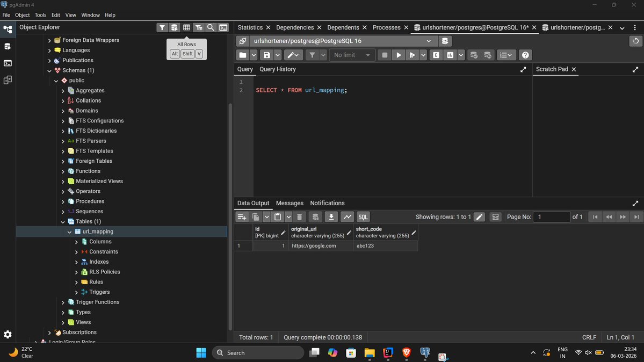Viewport: 644px width, 362px height.
Task: Add a new row in Data Output
Action: click(x=242, y=217)
